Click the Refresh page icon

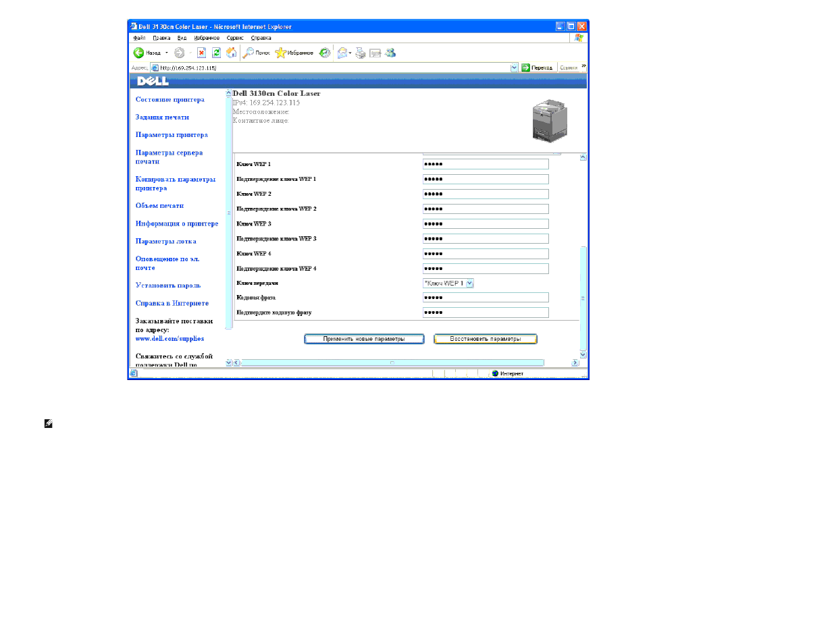point(216,53)
